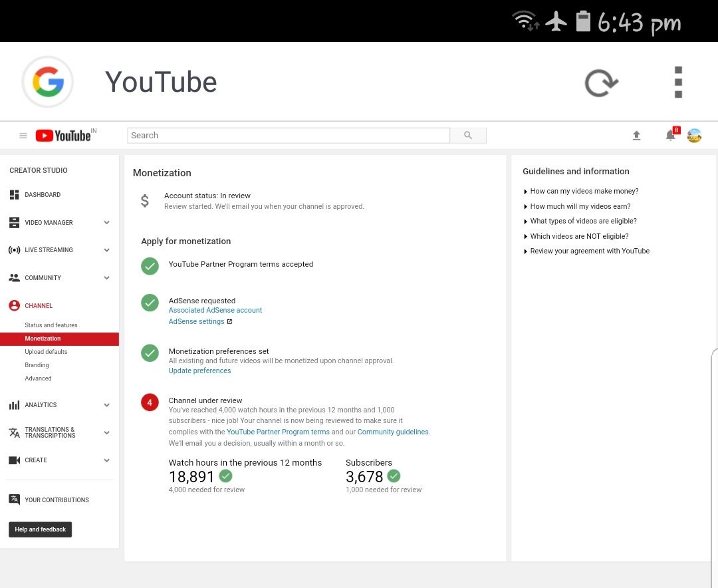Open Live Streaming section
The image size is (718, 588).
coord(49,250)
